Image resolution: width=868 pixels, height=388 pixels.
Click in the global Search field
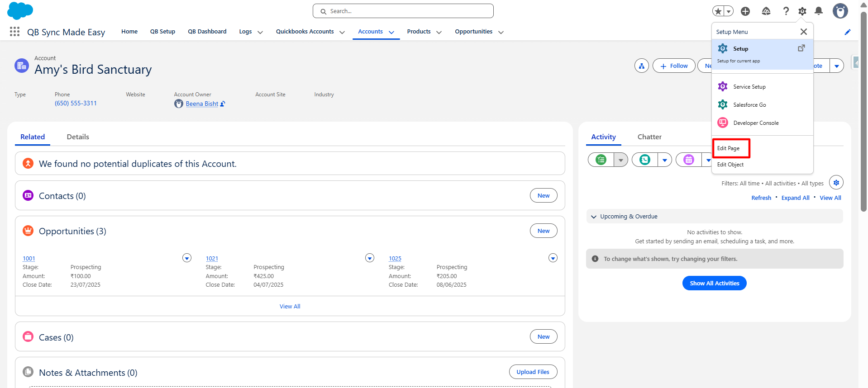(x=403, y=11)
